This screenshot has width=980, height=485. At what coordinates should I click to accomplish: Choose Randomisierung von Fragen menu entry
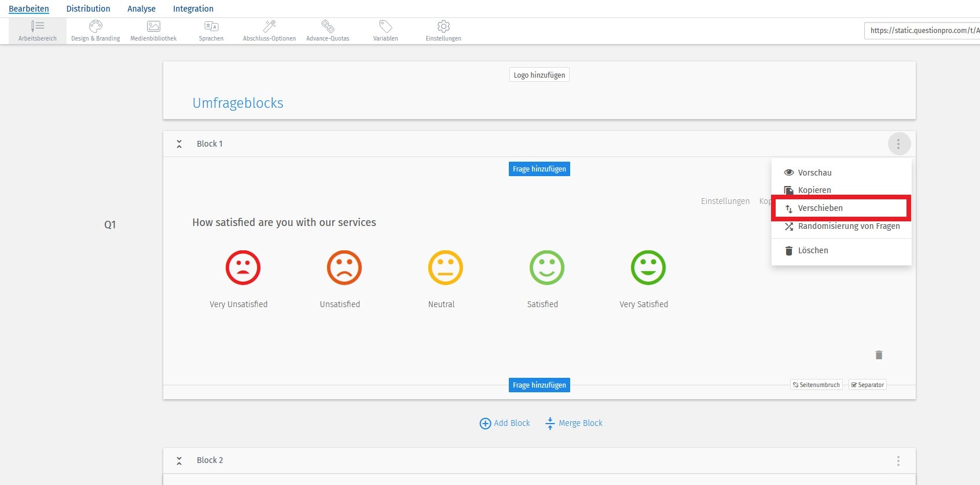click(842, 226)
